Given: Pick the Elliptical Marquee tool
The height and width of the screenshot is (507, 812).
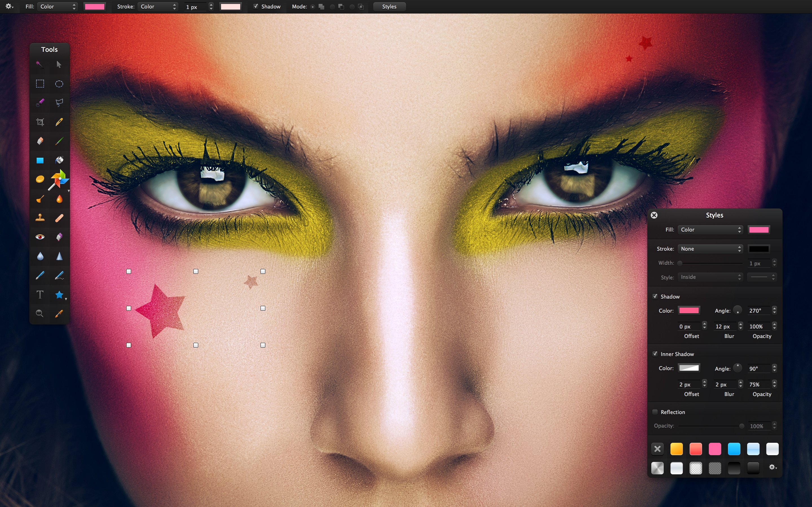Looking at the screenshot, I should 59,84.
